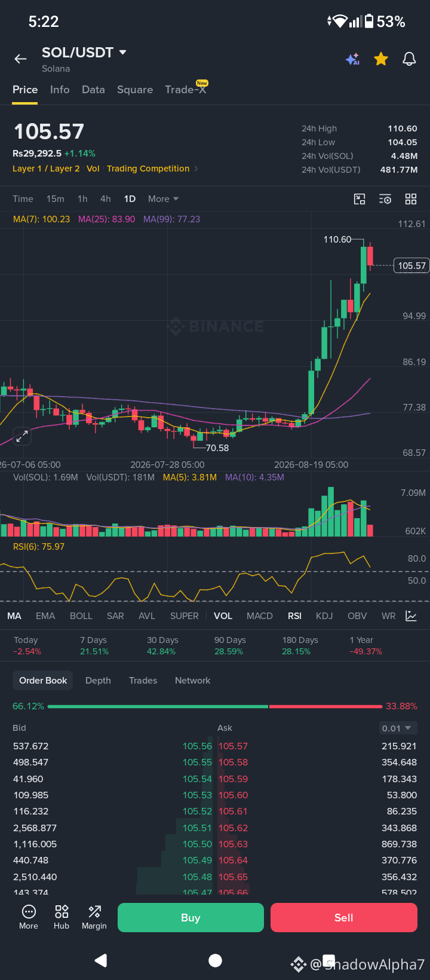Toggle the OBV sub-indicator
This screenshot has height=980, width=430.
pos(357,616)
